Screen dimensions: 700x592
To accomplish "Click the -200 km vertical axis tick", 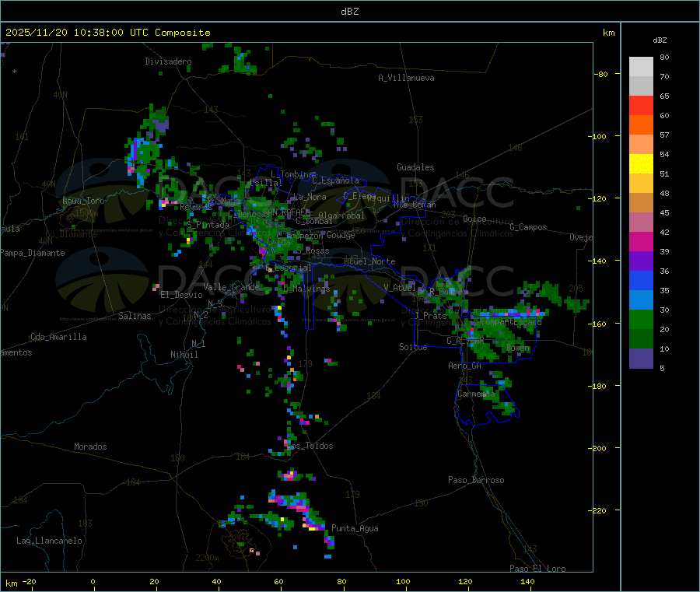I will [x=597, y=448].
